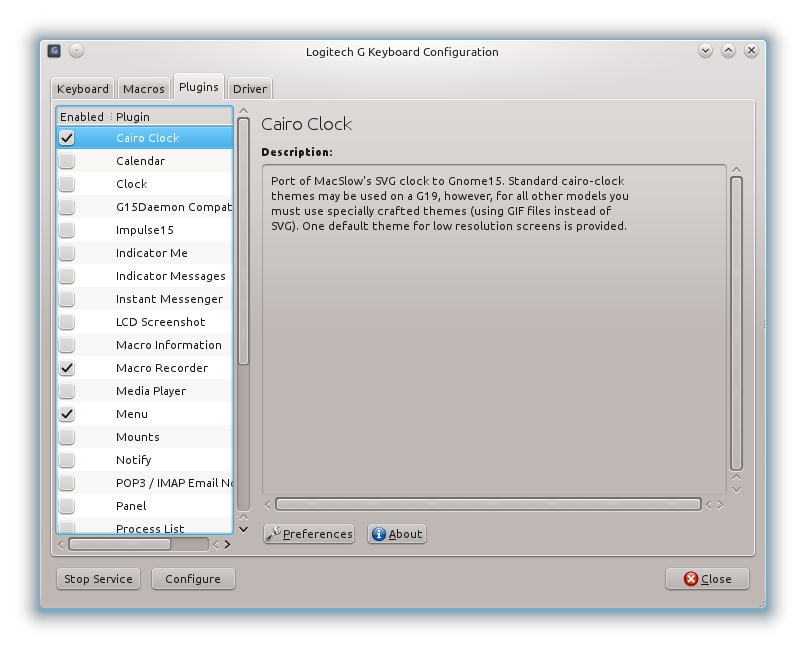
Task: Click the description horizontal scrollbar
Action: coord(487,505)
